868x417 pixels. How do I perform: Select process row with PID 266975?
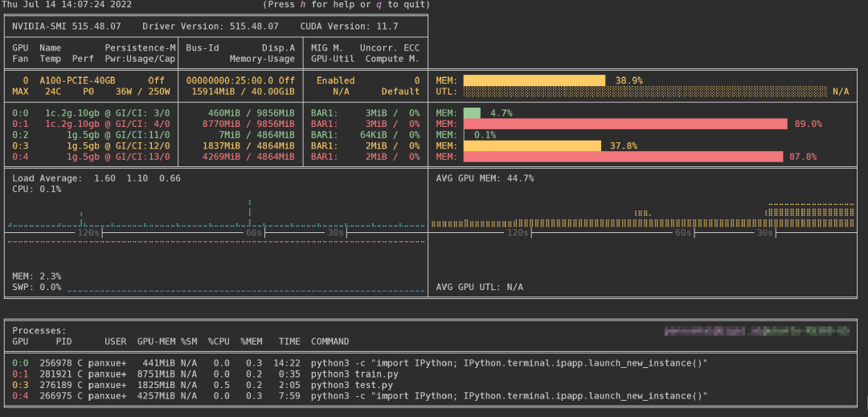click(360, 396)
